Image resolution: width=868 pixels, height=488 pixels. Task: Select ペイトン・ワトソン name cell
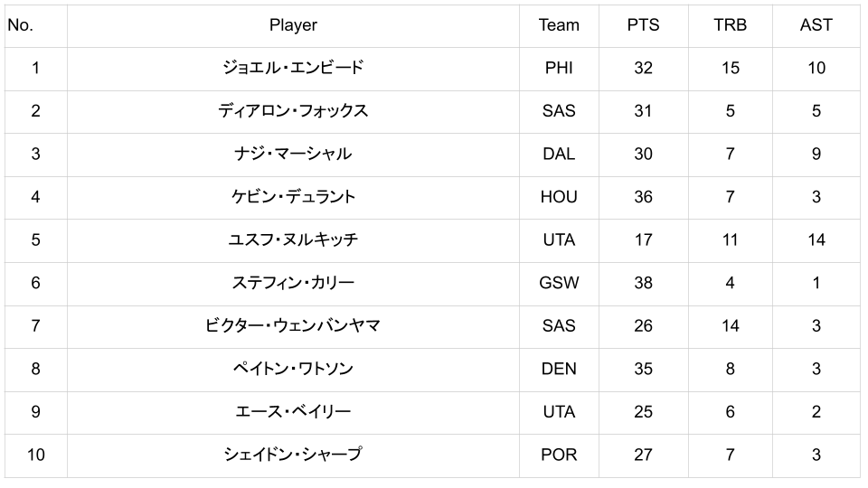tap(293, 369)
